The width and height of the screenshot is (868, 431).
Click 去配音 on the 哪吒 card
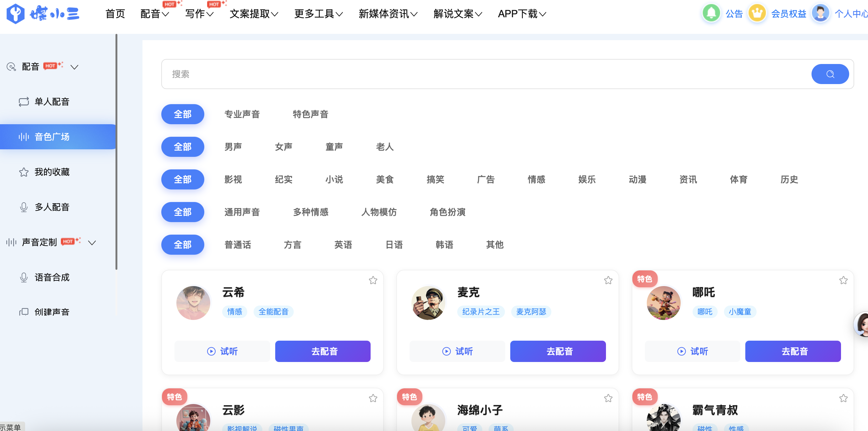point(793,351)
